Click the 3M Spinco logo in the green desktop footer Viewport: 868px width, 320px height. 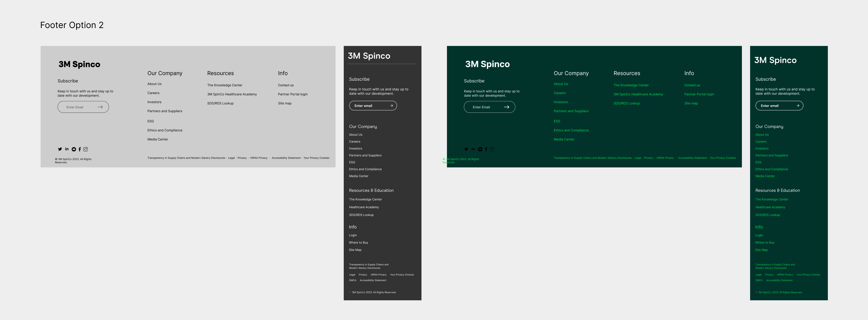point(487,64)
